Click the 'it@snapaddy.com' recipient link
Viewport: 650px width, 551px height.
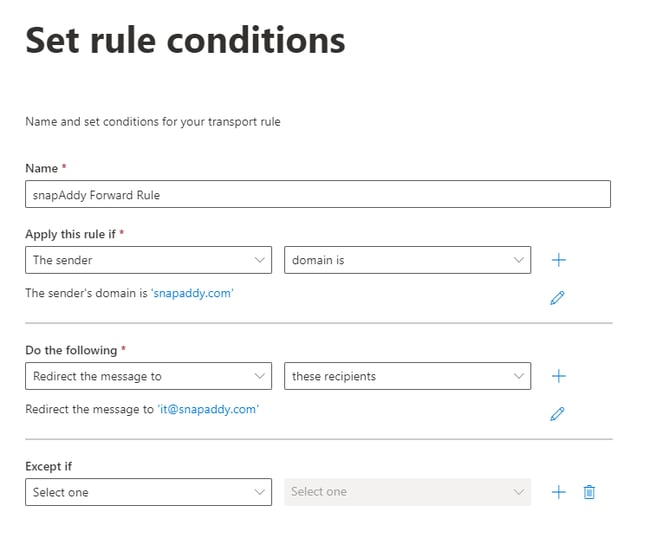208,409
